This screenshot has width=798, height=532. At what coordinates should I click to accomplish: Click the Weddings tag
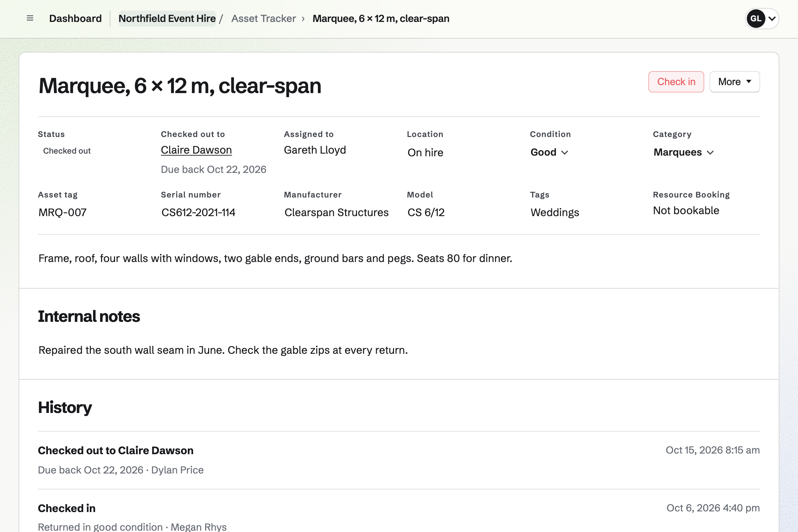pyautogui.click(x=555, y=212)
